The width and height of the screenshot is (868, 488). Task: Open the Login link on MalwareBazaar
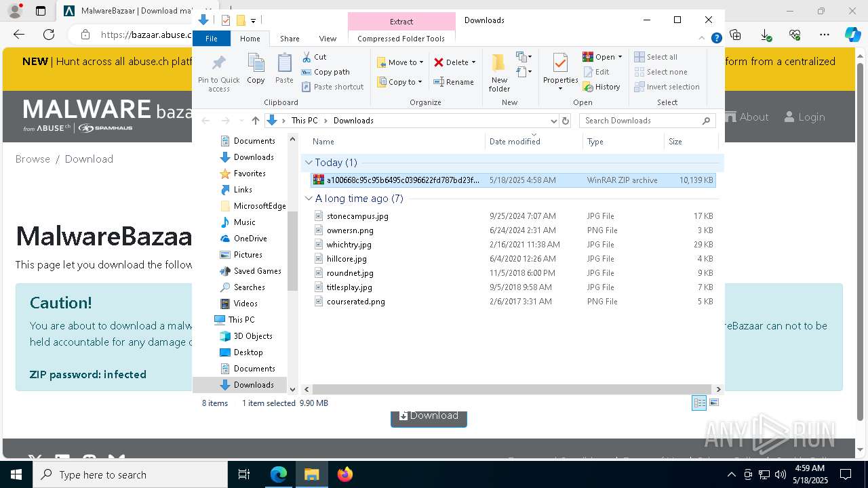click(x=804, y=117)
